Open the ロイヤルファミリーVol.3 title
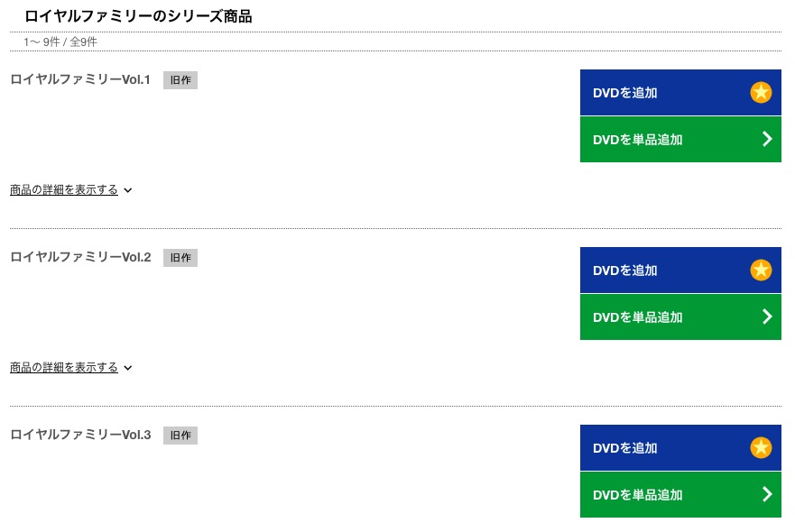 click(x=80, y=436)
